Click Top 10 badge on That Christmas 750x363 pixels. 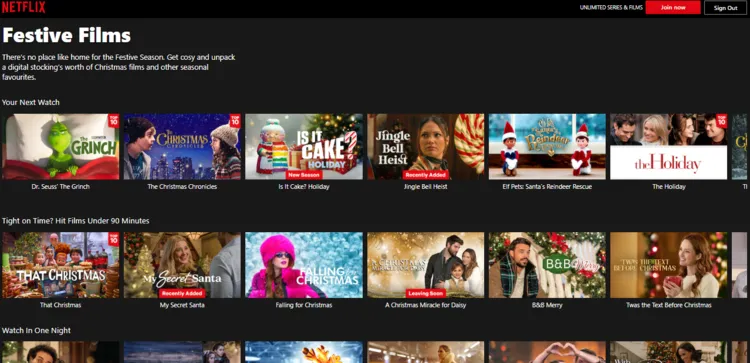point(113,239)
